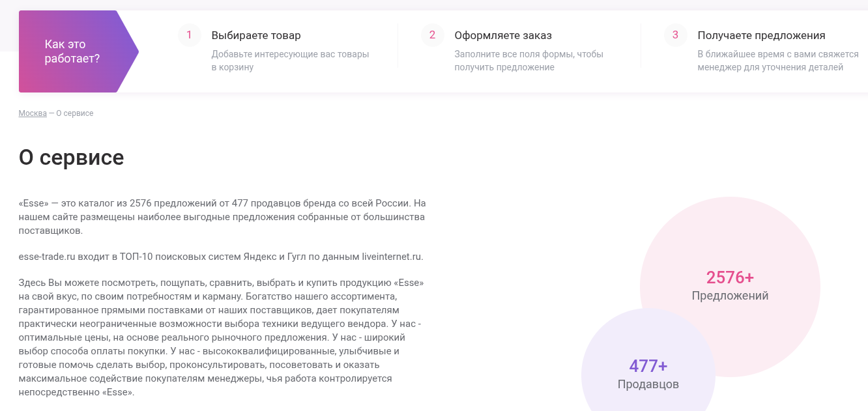Viewport: 868px width, 411px height.
Task: Click the "Заполните все поля формы" description
Action: pos(528,61)
